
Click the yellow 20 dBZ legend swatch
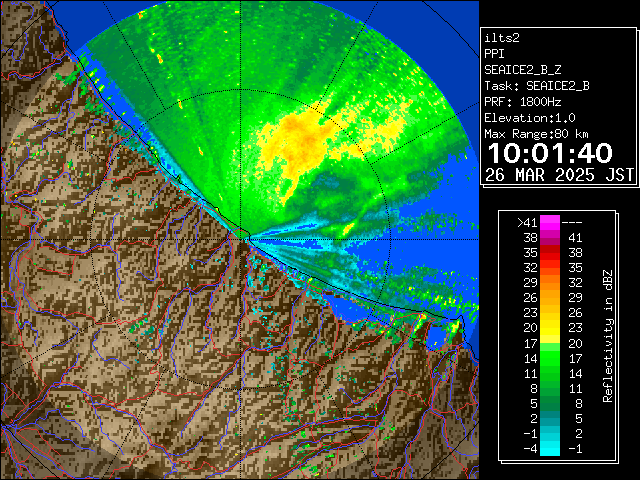(x=550, y=328)
